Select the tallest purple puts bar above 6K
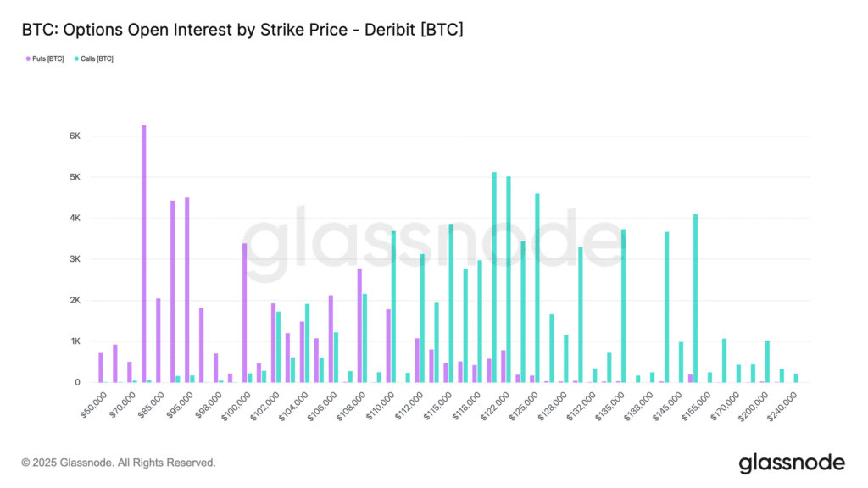This screenshot has height=488, width=868. (x=144, y=254)
